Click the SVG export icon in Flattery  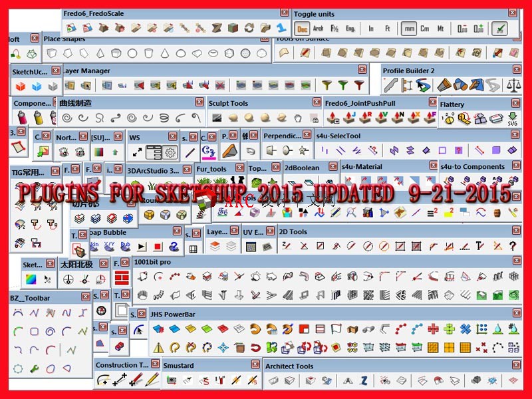coord(513,118)
